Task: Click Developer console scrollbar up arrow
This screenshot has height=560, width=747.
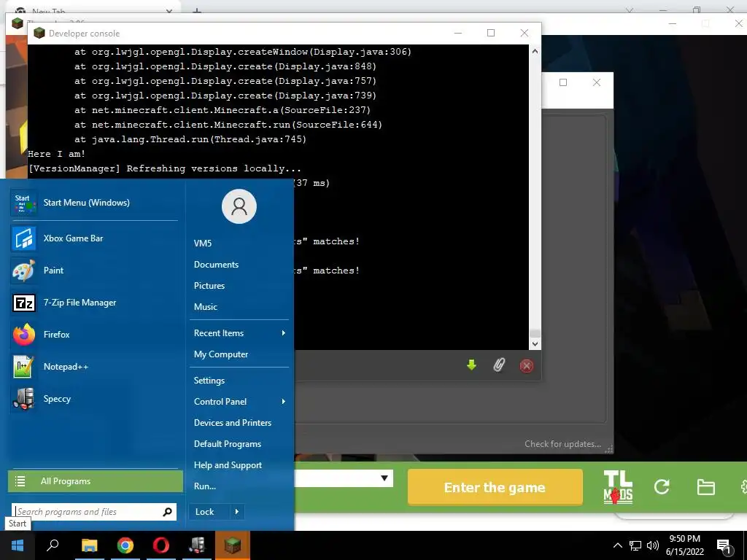Action: [x=535, y=51]
